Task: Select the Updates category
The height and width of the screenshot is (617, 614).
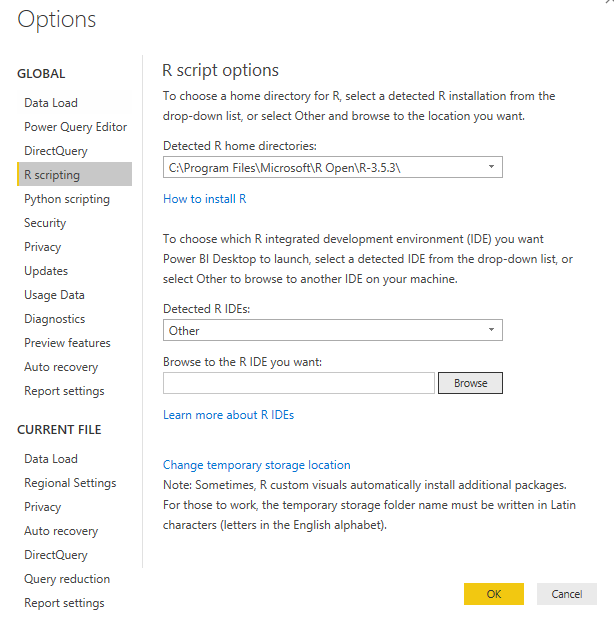Action: tap(46, 271)
